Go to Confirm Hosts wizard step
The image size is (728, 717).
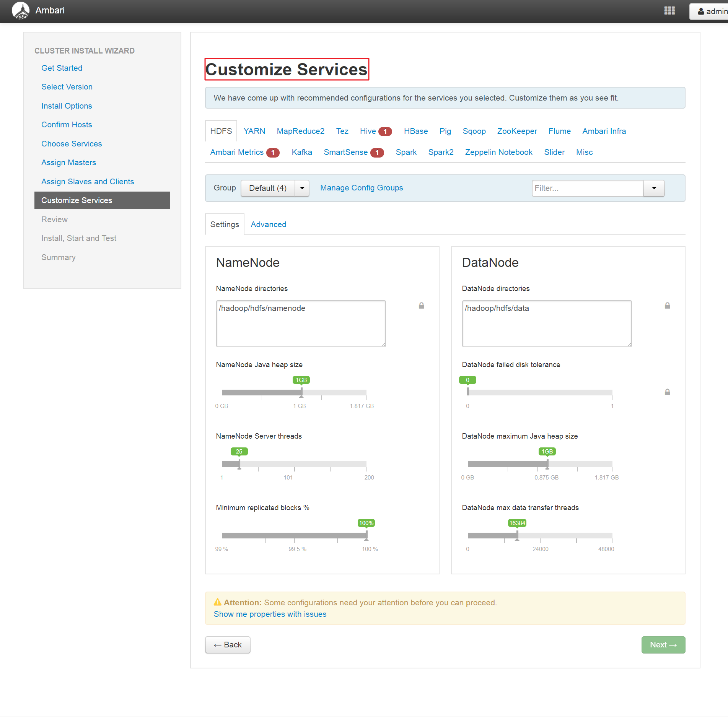pos(67,125)
